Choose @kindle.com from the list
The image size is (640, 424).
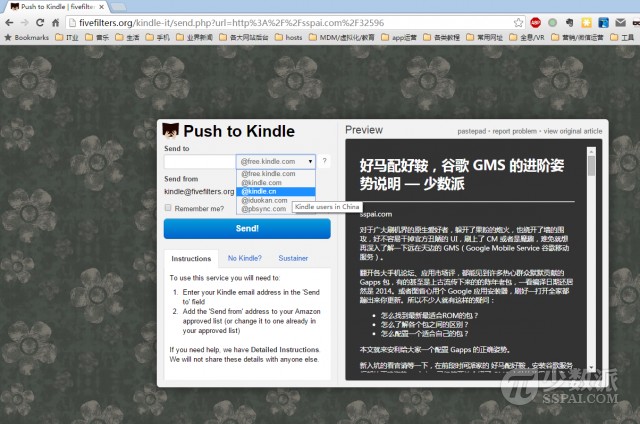(276, 182)
